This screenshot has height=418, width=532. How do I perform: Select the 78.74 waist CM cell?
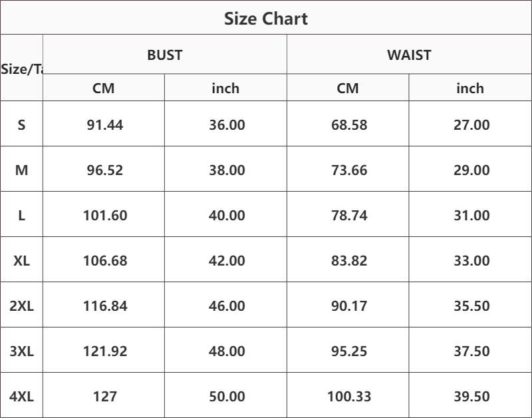click(x=349, y=215)
